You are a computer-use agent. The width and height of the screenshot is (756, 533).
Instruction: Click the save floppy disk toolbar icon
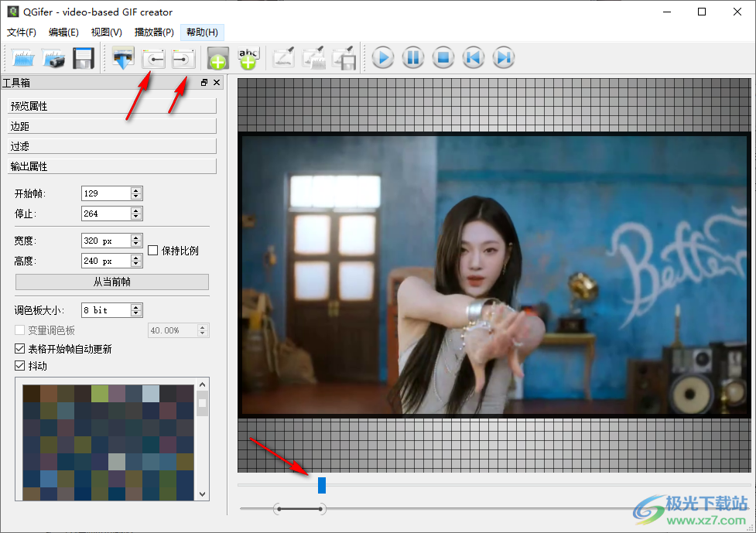point(83,58)
